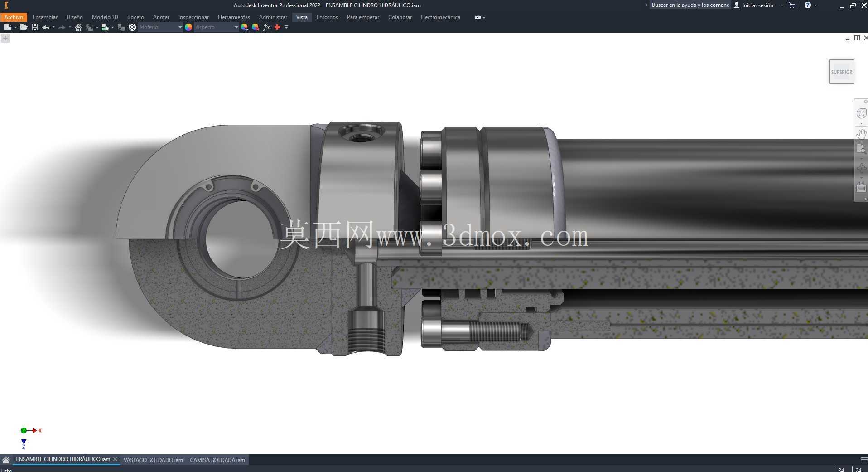Close the navigation bar
The image size is (868, 472).
pos(865,102)
